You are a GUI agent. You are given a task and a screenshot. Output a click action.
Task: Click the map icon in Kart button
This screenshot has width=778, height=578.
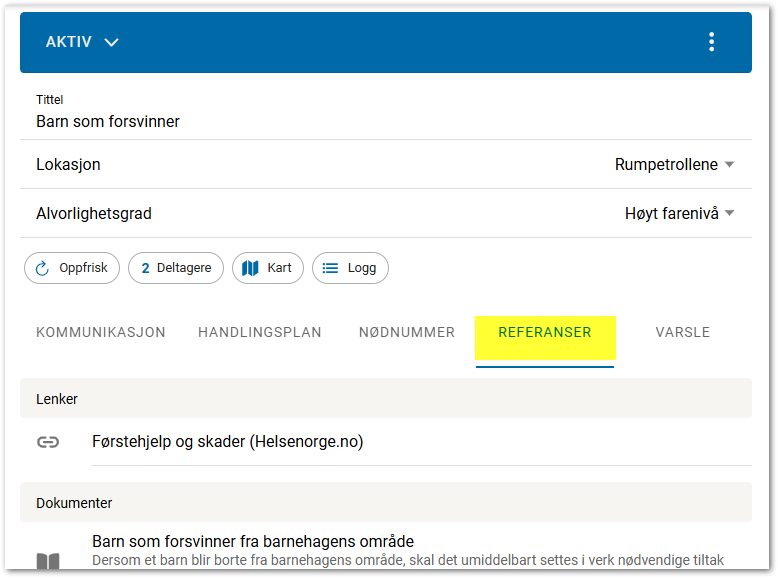[251, 268]
